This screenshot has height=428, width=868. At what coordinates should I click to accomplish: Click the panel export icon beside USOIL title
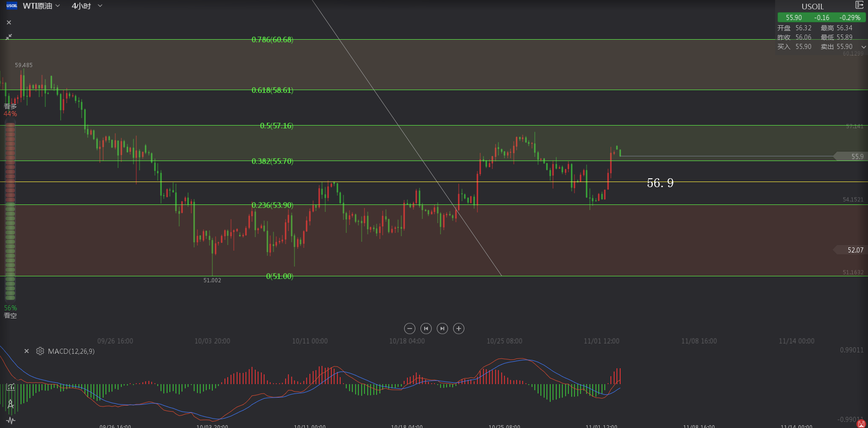(859, 5)
